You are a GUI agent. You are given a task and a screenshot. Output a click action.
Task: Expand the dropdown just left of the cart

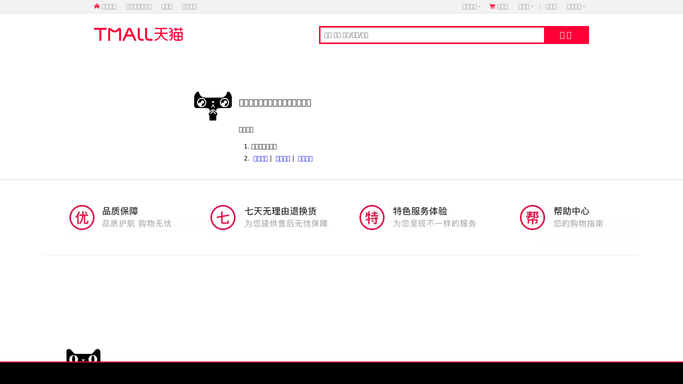(x=471, y=7)
